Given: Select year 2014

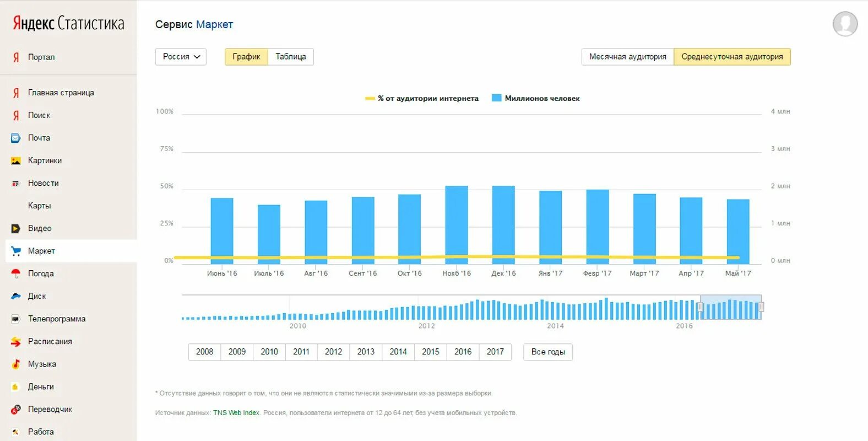Looking at the screenshot, I should [398, 352].
